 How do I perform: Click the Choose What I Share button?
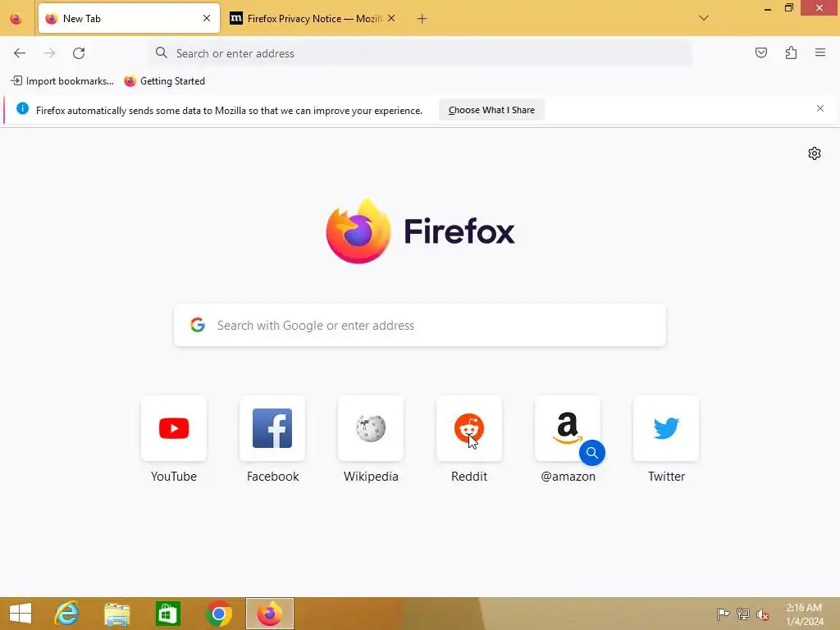coord(491,110)
